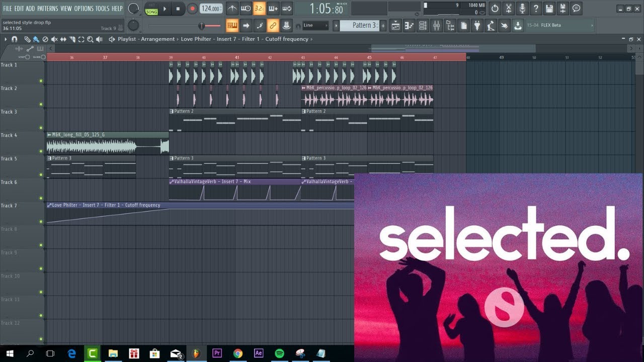Viewport: 644px width, 362px height.
Task: Toggle the metronome button
Action: pos(232,9)
